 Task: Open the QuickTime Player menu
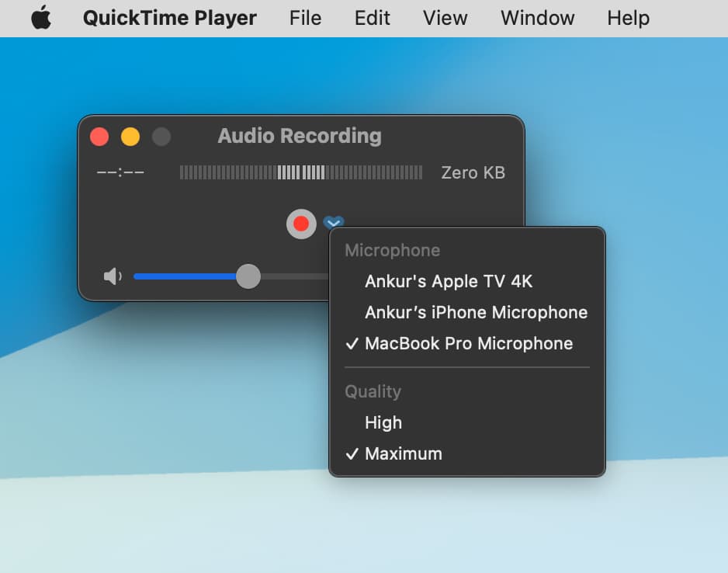tap(169, 18)
